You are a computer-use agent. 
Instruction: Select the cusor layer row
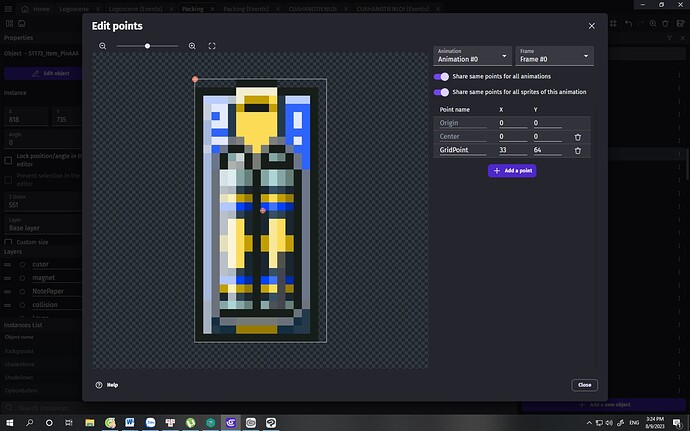pos(43,265)
